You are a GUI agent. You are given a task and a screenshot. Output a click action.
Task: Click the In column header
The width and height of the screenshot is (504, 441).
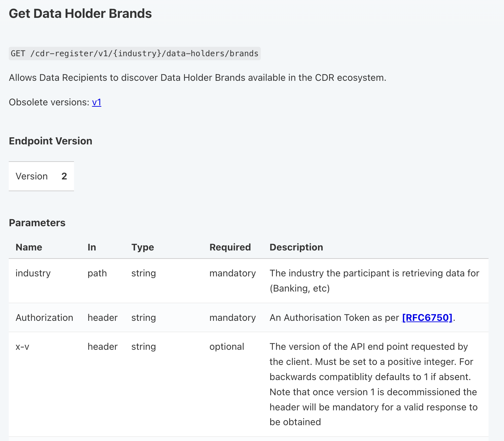[x=92, y=247]
